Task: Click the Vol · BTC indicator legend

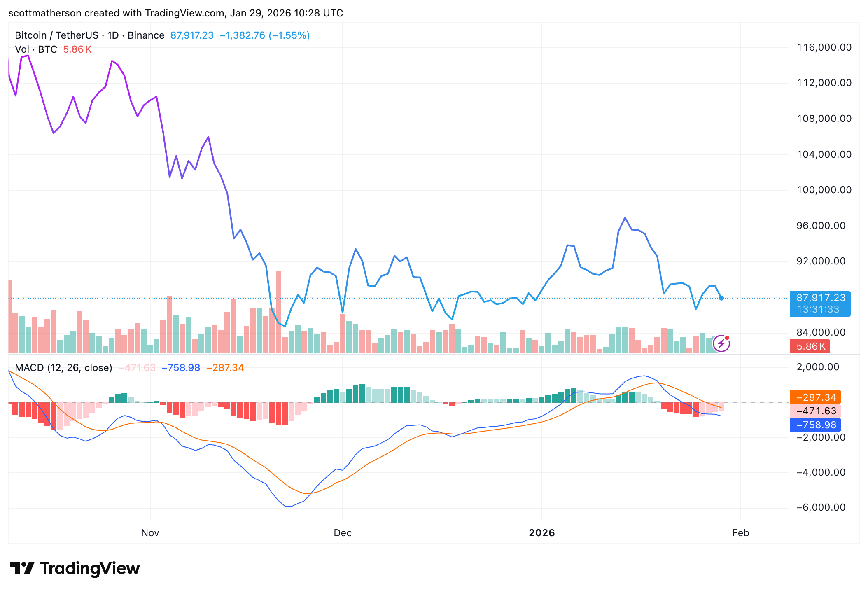Action: [x=36, y=49]
